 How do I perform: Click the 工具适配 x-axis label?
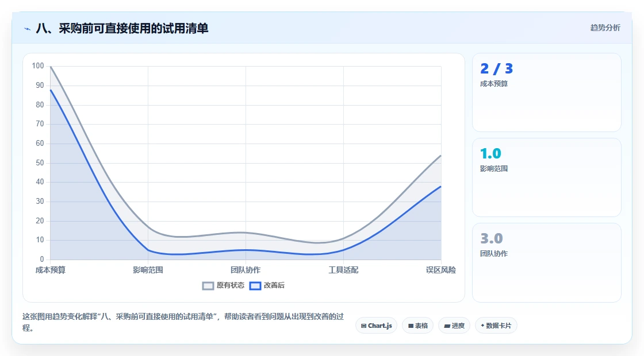point(343,270)
